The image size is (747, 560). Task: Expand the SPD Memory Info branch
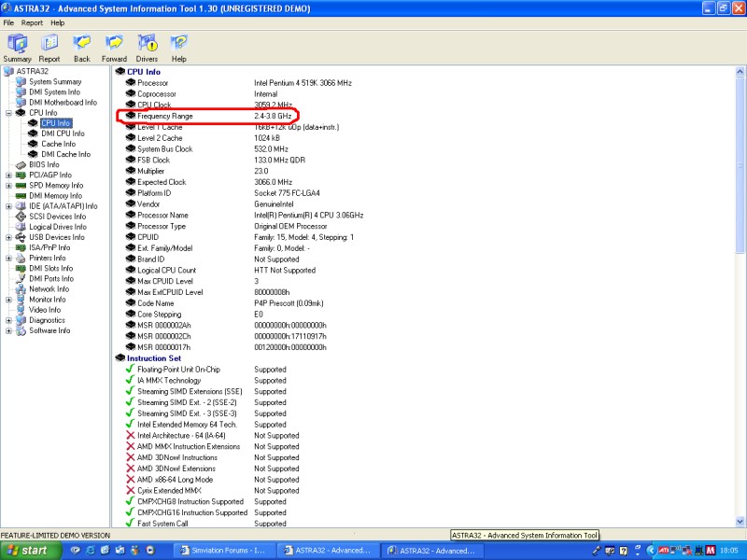tap(8, 186)
